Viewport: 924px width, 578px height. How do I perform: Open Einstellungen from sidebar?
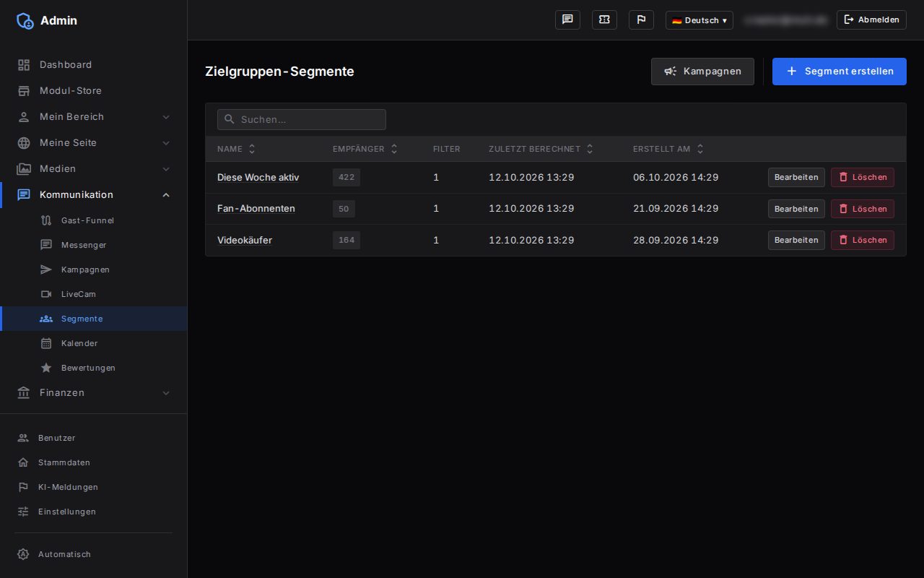pyautogui.click(x=93, y=512)
